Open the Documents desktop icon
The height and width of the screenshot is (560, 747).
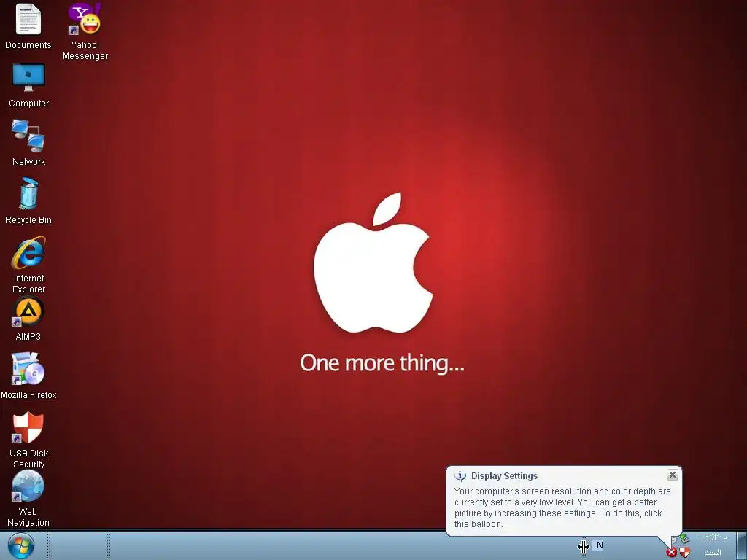pyautogui.click(x=28, y=26)
